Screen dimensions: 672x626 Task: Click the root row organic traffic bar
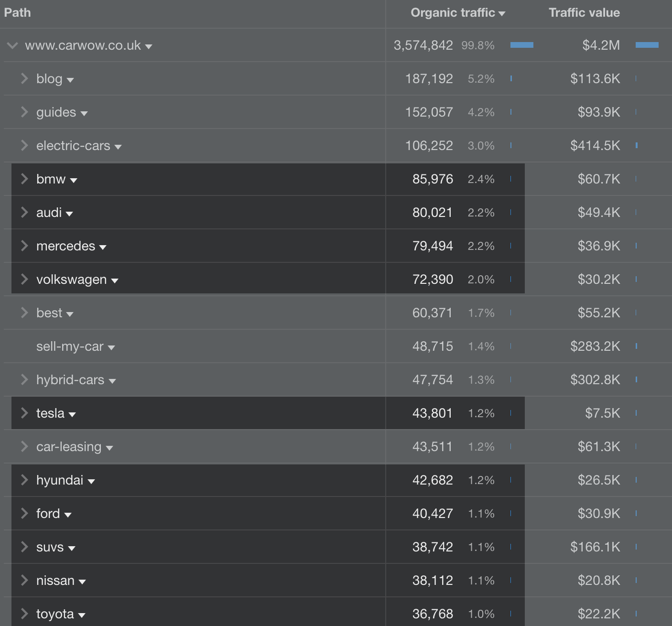click(521, 45)
